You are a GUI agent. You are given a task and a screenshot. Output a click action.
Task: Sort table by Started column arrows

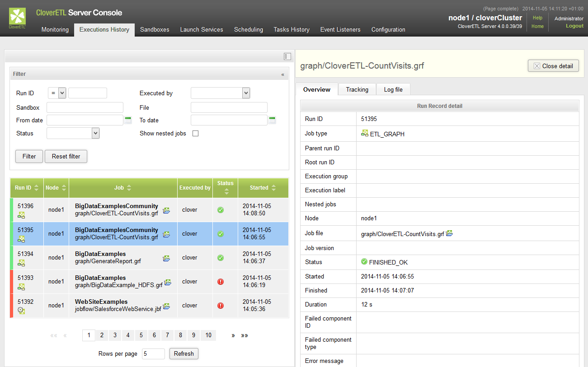click(273, 188)
